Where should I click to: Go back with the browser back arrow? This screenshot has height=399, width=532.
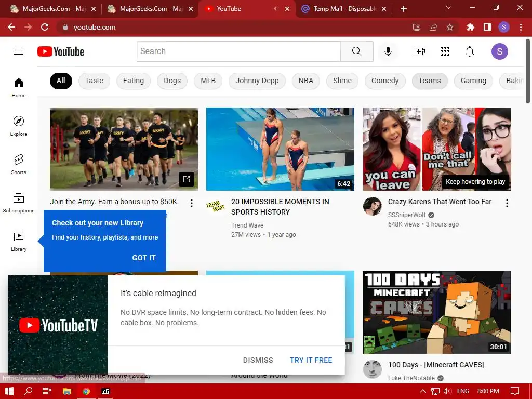tap(11, 27)
